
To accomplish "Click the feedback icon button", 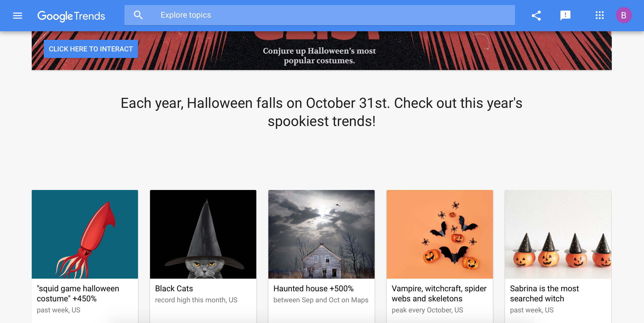I will pos(565,16).
